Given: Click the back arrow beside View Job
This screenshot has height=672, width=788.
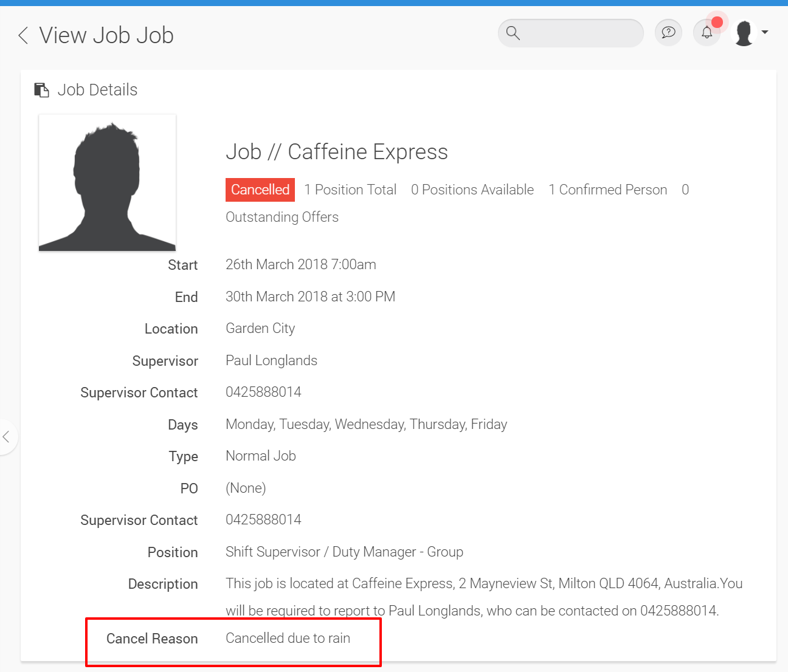Looking at the screenshot, I should click(x=23, y=36).
